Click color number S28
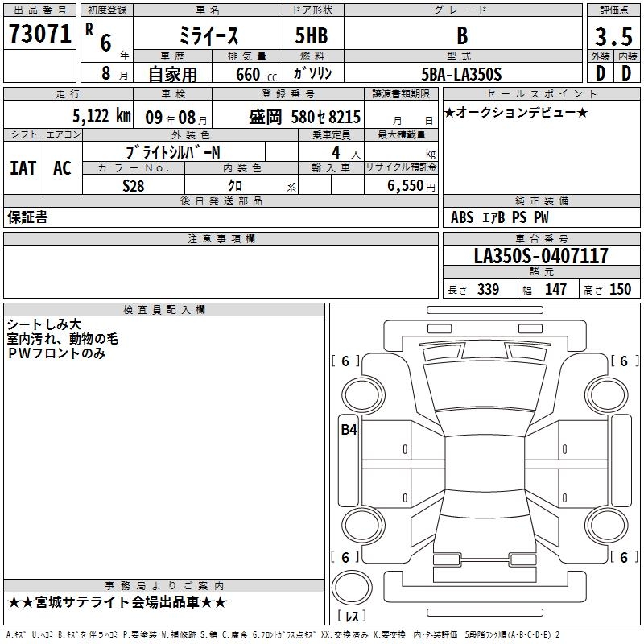The width and height of the screenshot is (644, 644). [x=134, y=186]
